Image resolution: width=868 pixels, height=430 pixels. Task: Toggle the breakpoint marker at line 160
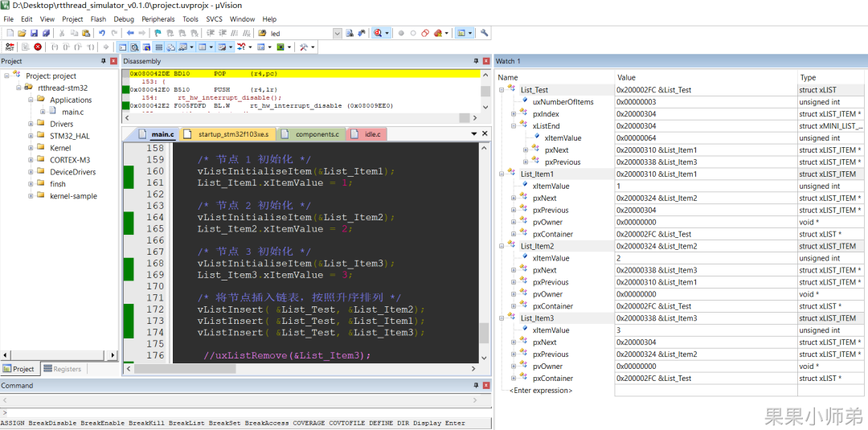pos(128,171)
